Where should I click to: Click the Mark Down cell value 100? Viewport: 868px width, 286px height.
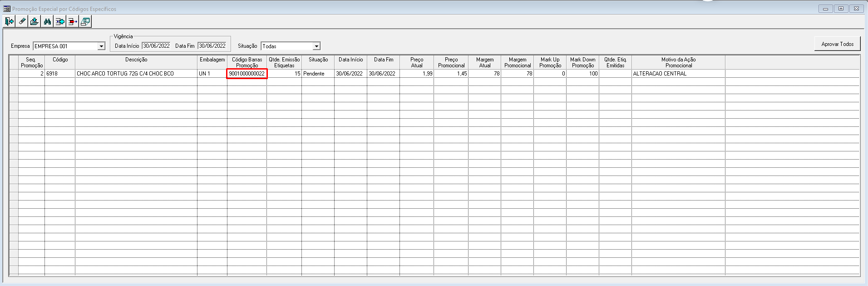pos(583,74)
